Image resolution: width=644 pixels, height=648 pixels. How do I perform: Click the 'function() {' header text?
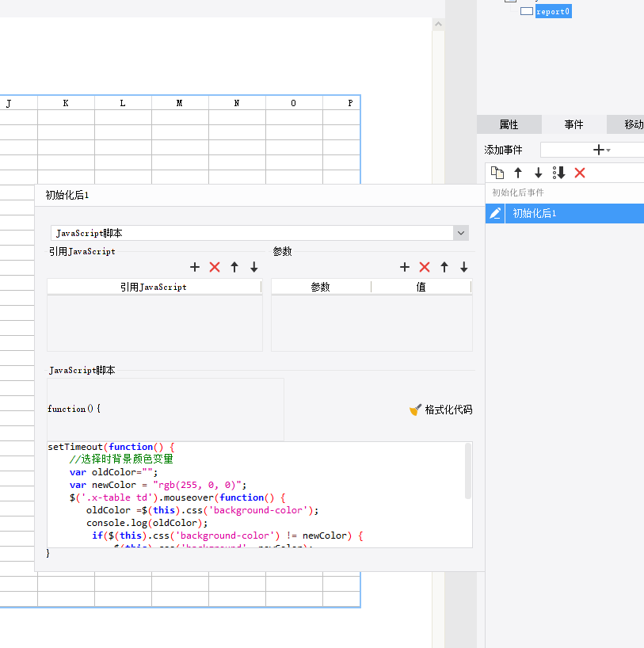click(x=74, y=409)
